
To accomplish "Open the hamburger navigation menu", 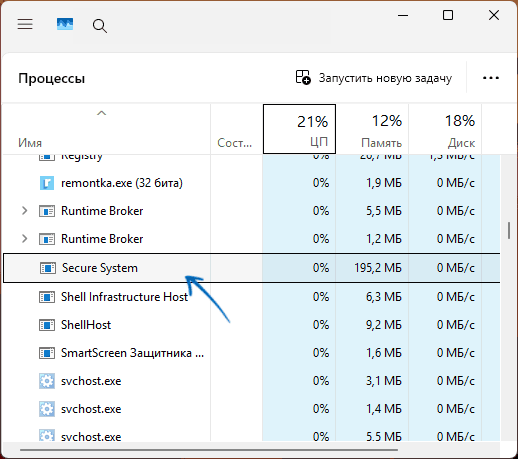I will pyautogui.click(x=25, y=24).
